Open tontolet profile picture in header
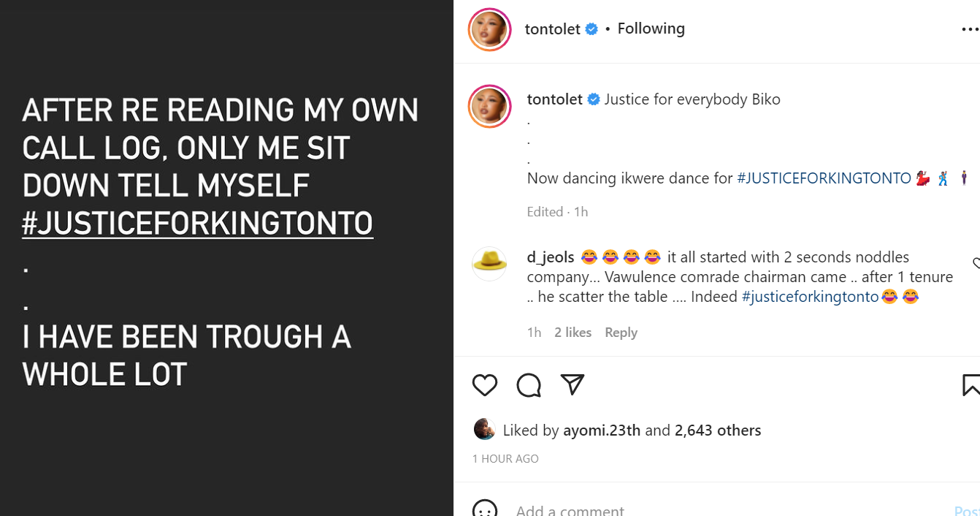Viewport: 980px width, 516px height. (x=489, y=30)
